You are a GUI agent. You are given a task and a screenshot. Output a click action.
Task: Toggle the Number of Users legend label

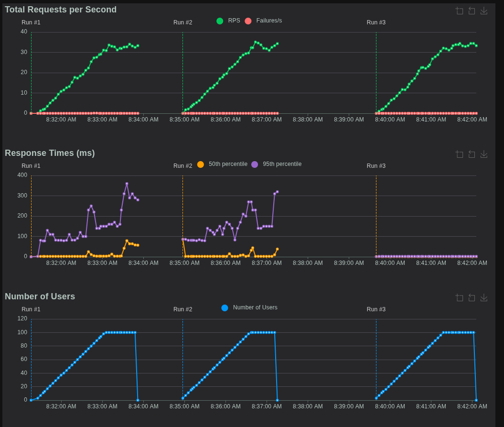coord(255,307)
